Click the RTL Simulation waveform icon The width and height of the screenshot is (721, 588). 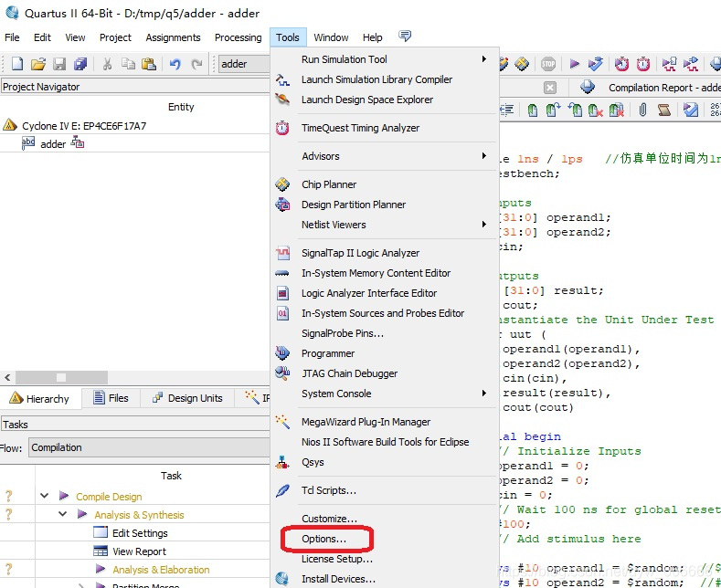point(669,63)
